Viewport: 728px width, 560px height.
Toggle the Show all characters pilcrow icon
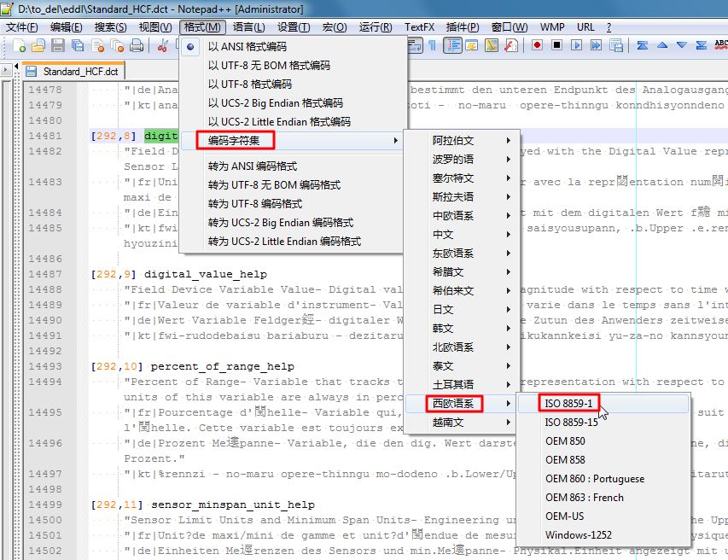pyautogui.click(x=432, y=45)
